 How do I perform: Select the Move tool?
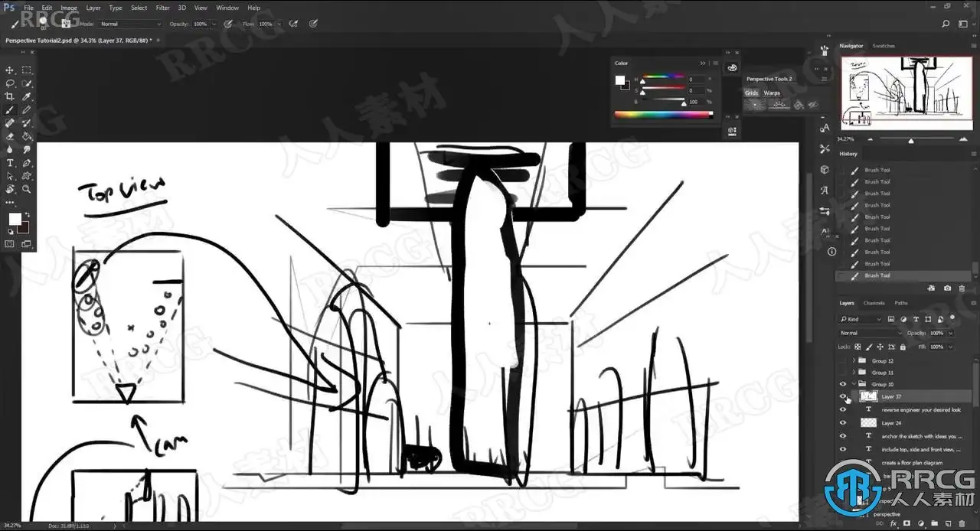[10, 70]
